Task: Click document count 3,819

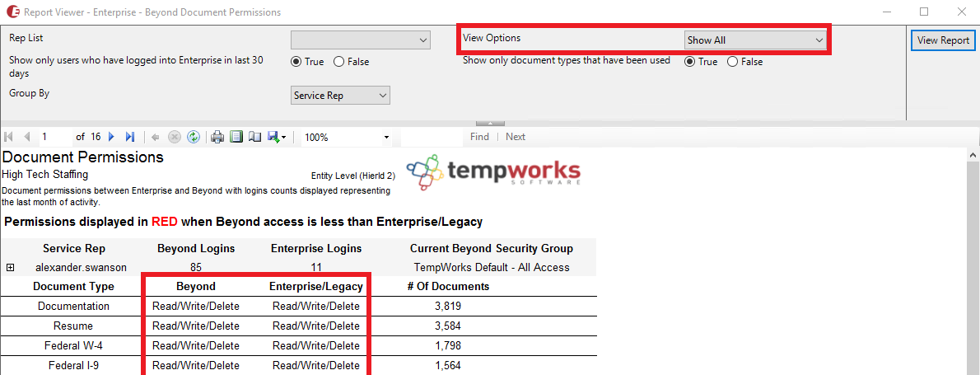Action: (x=447, y=307)
